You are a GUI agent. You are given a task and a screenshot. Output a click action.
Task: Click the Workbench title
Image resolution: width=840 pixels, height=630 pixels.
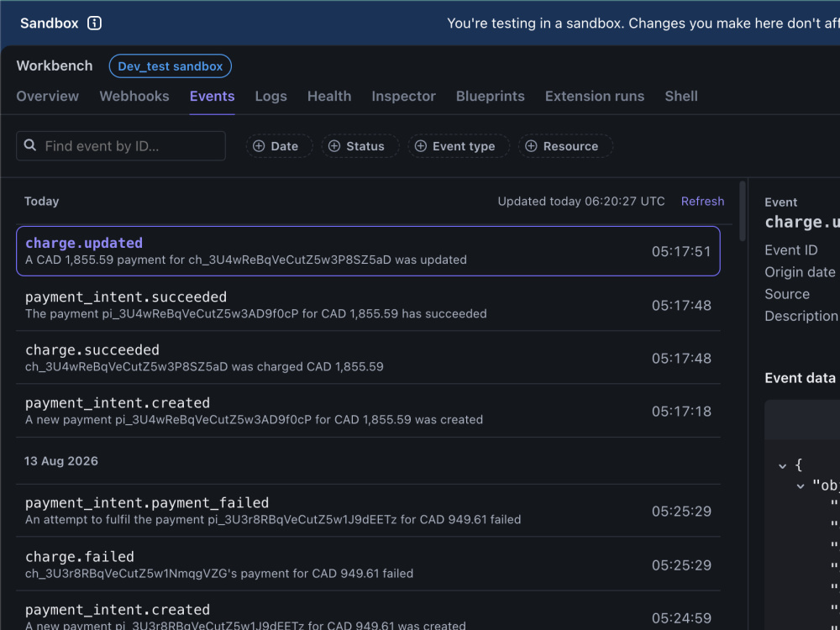55,66
